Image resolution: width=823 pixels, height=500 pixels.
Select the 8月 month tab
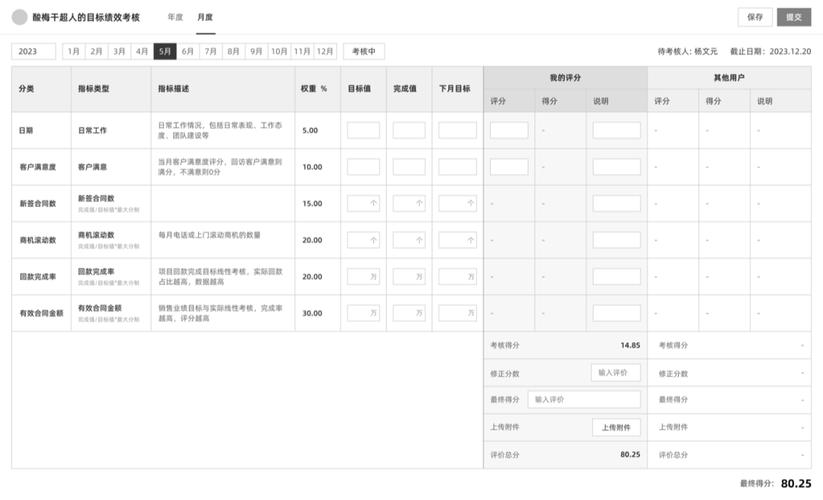tap(234, 51)
